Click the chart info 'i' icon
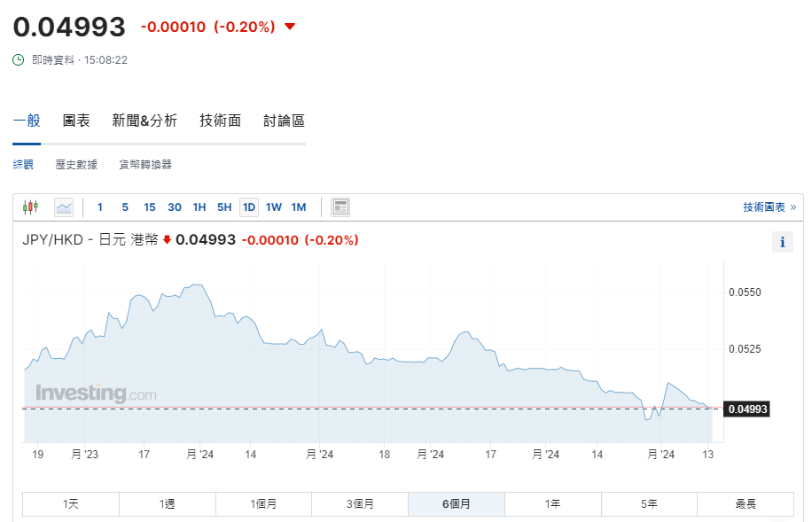This screenshot has width=812, height=522. click(x=782, y=242)
